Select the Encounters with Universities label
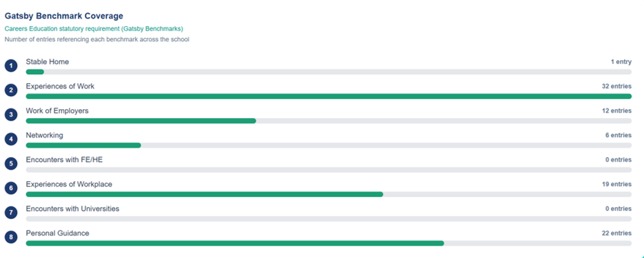 pyautogui.click(x=73, y=209)
